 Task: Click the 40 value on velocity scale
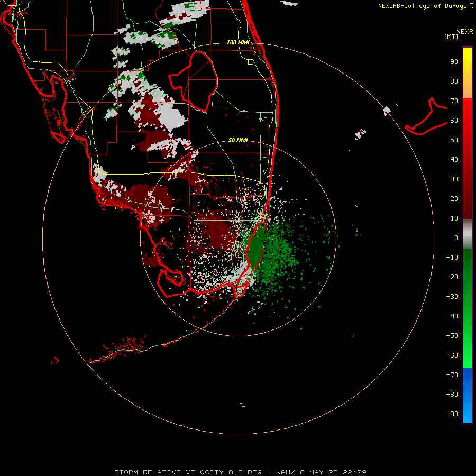(x=454, y=160)
